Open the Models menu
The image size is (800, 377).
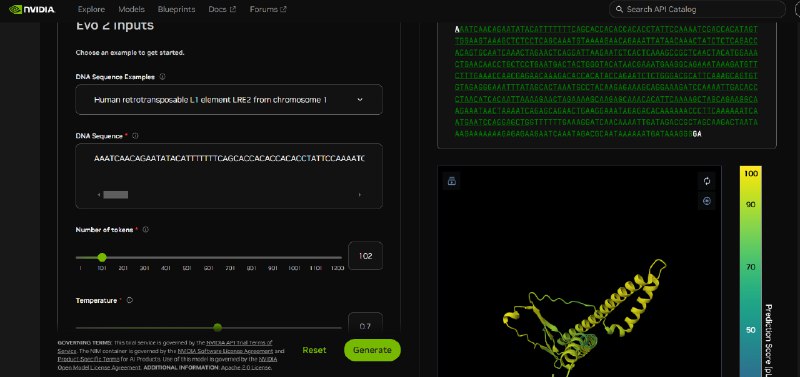(x=131, y=9)
